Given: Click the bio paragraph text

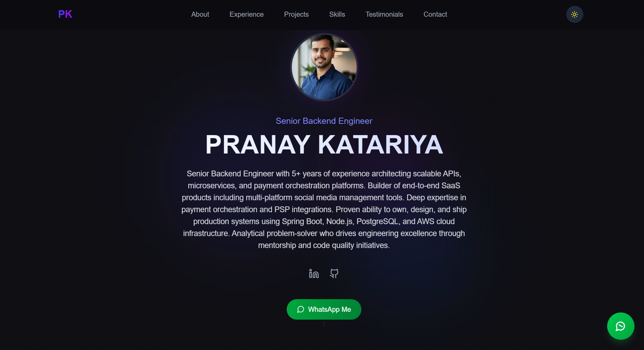Looking at the screenshot, I should (324, 209).
